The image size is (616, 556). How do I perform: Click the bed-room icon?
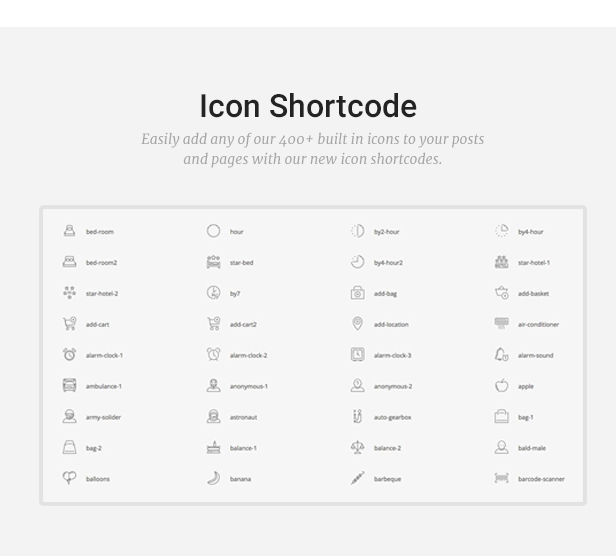(70, 231)
